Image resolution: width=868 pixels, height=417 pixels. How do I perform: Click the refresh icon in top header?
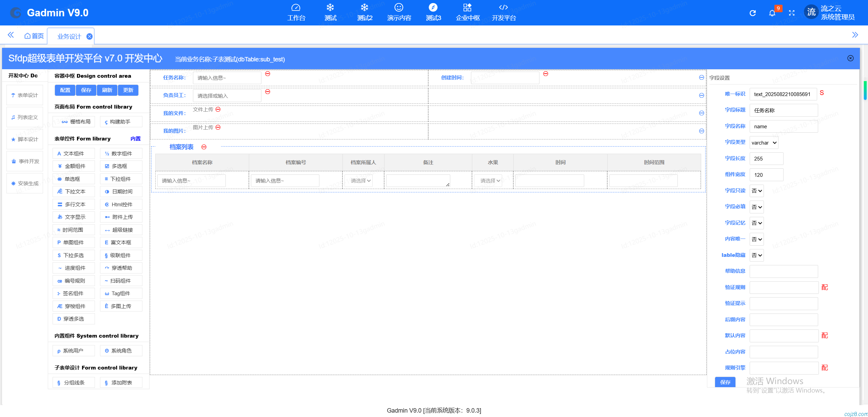752,13
